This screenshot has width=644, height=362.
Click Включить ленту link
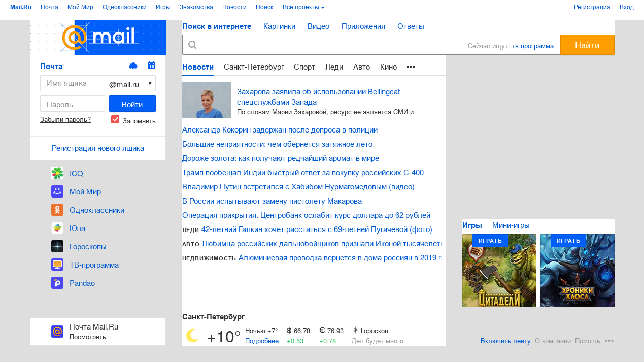point(505,341)
